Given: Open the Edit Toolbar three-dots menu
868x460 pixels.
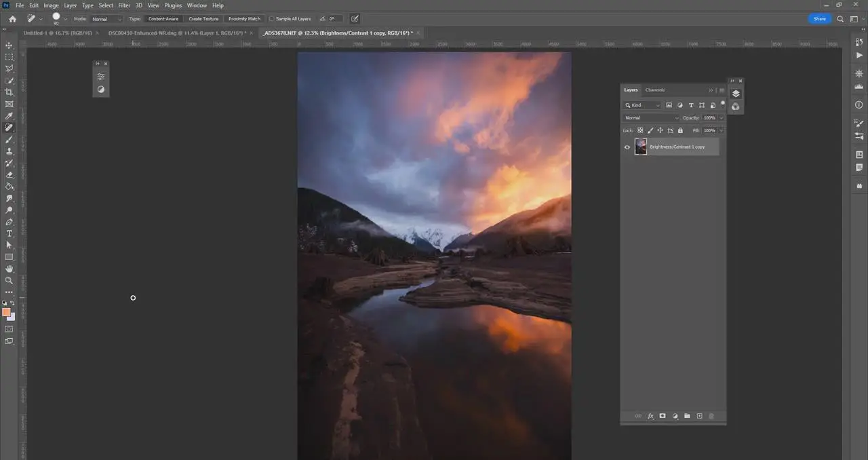Looking at the screenshot, I should (x=9, y=292).
